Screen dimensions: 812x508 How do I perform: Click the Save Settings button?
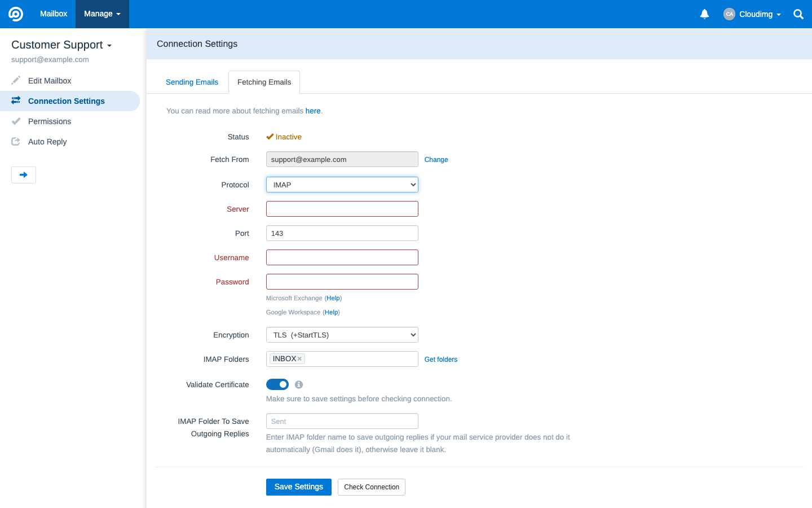click(x=299, y=487)
